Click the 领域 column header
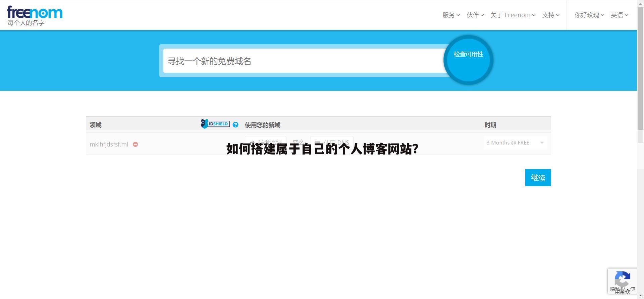The height and width of the screenshot is (299, 644). pyautogui.click(x=95, y=125)
